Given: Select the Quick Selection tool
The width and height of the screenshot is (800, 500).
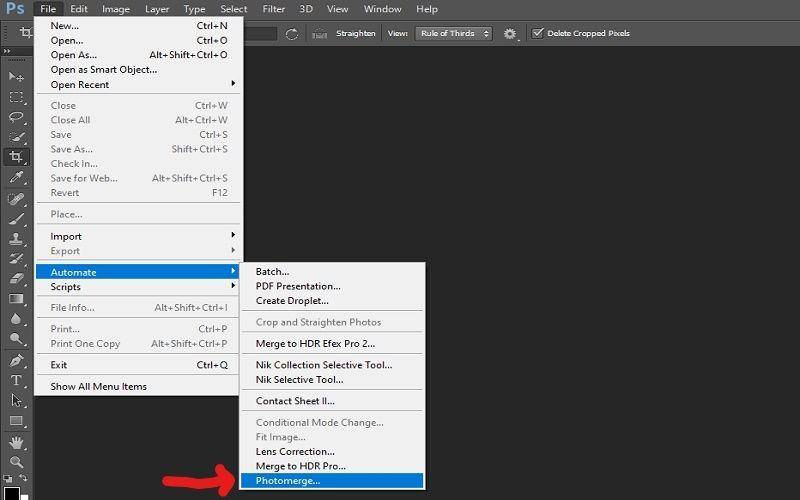Looking at the screenshot, I should 16,137.
